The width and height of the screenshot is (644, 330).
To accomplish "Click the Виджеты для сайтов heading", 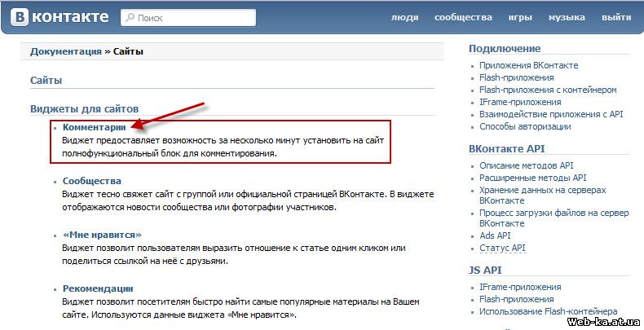I will pos(84,109).
